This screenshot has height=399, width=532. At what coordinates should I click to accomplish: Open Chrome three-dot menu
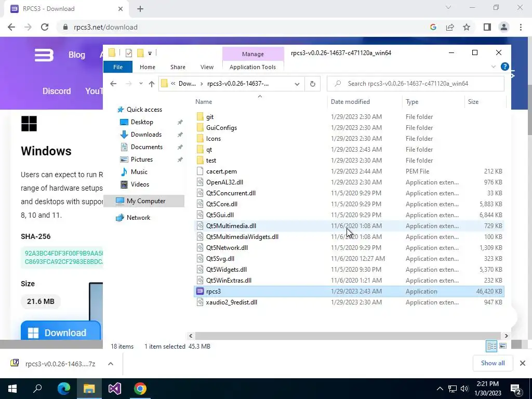point(521,27)
